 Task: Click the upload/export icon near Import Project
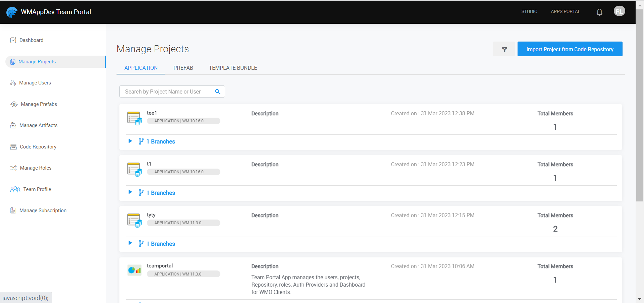pos(504,49)
